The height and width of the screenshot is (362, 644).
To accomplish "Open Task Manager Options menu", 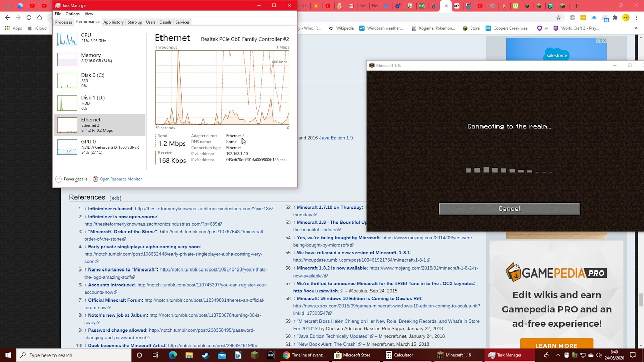I will point(72,14).
